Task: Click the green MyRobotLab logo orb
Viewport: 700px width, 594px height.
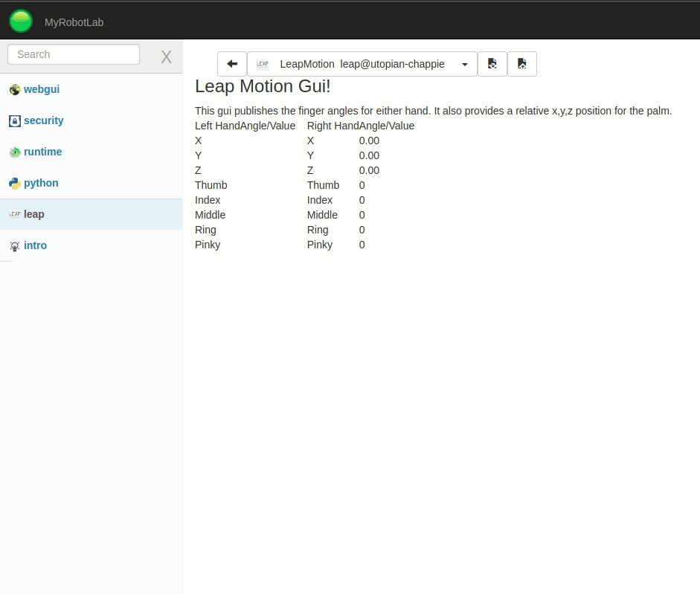Action: [21, 21]
